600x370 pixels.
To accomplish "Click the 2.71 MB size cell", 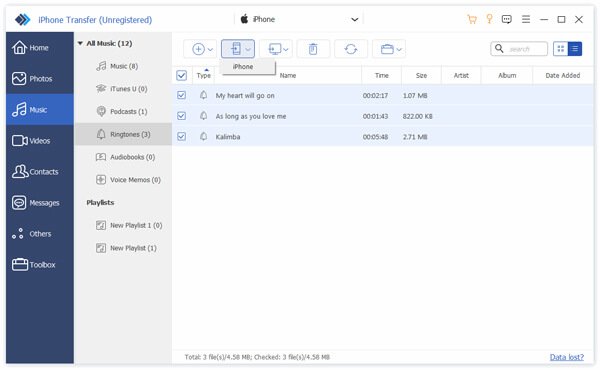I will point(415,137).
